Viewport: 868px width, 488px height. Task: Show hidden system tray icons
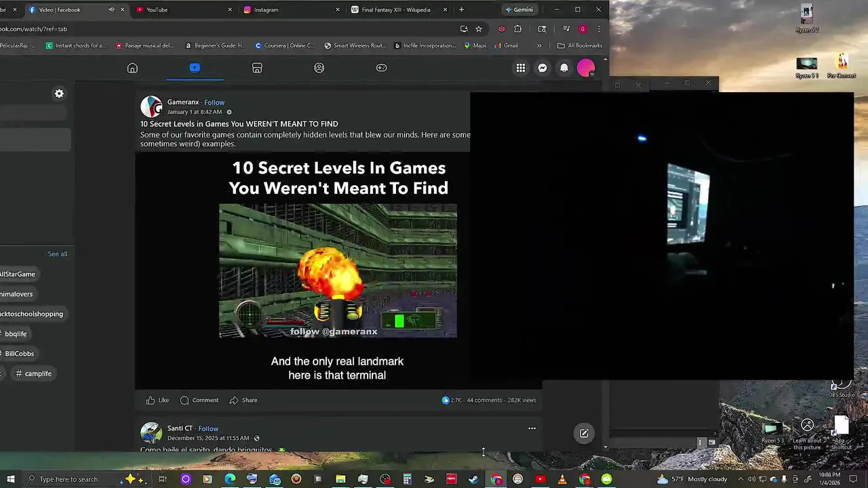click(741, 479)
